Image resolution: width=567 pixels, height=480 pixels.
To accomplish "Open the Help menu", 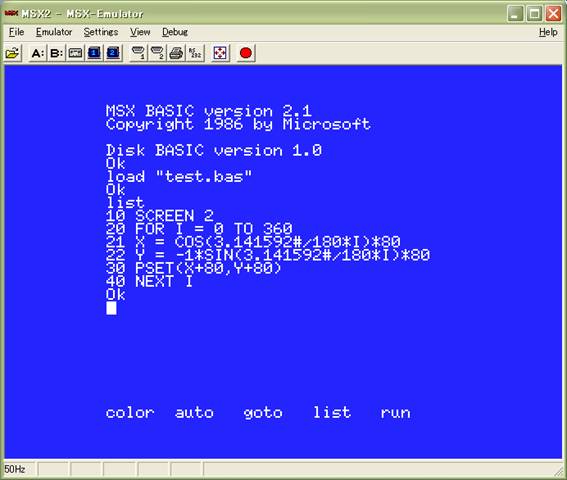I will 548,32.
